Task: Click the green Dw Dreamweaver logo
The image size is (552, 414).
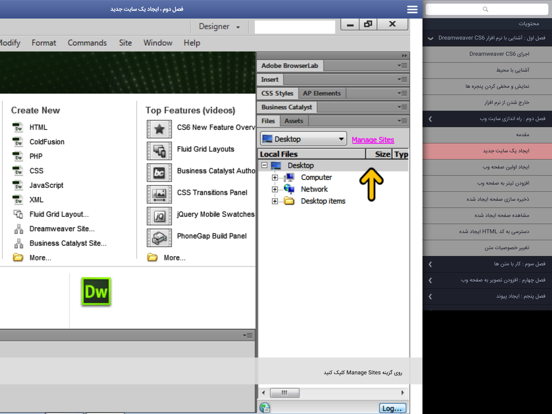Action: [96, 291]
